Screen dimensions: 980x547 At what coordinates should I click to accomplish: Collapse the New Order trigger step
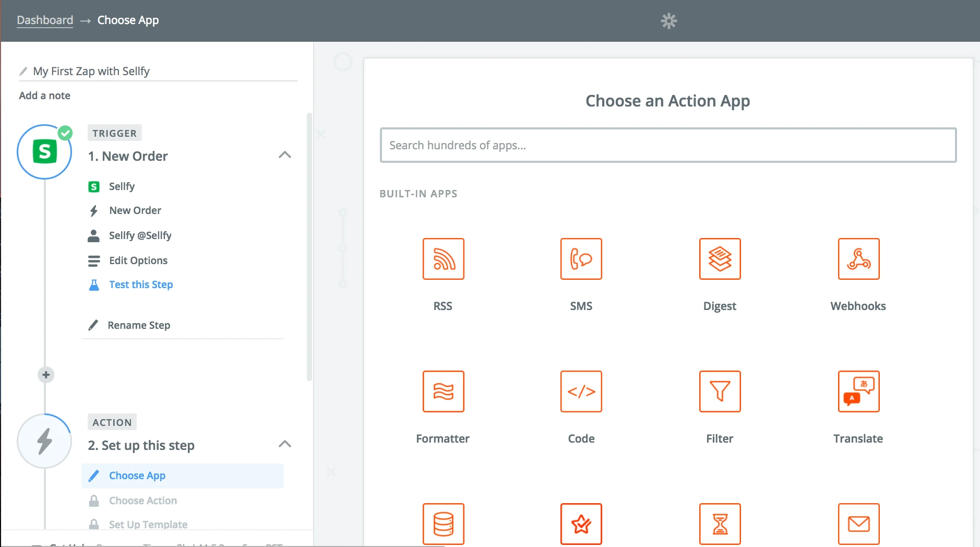[x=285, y=155]
